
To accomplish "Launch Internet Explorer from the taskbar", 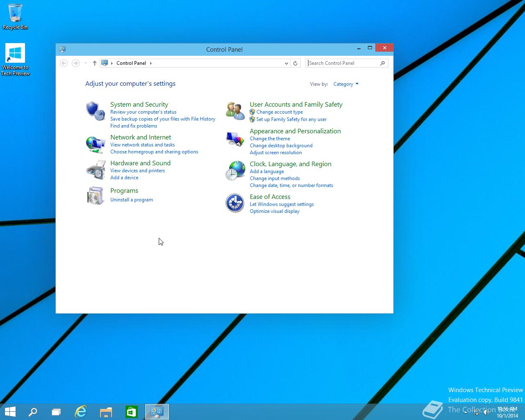I will pos(81,412).
